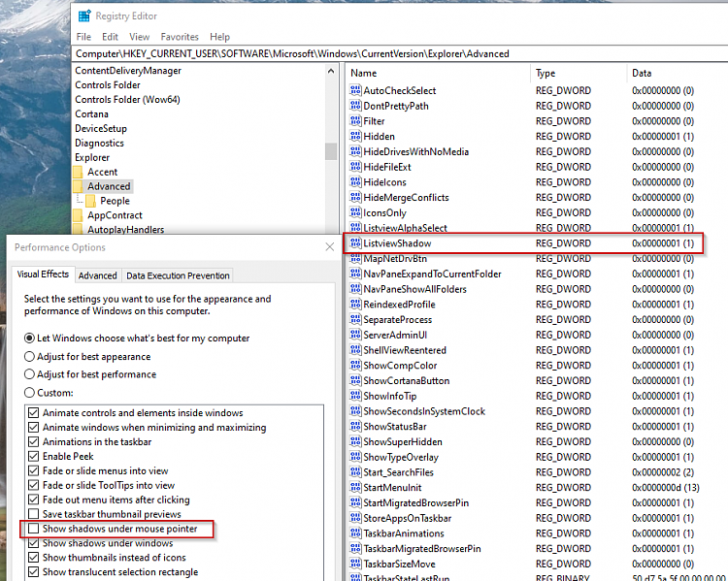Screen dimensions: 728x581
Task: Click the DWORD icon next to AutoCheckSelect
Action: point(355,90)
